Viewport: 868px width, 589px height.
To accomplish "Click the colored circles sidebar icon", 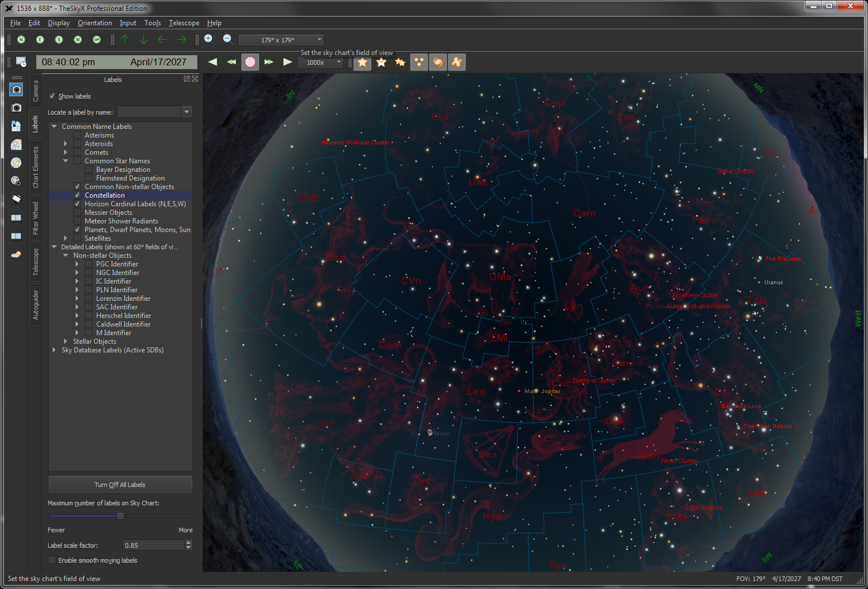I will tap(16, 144).
